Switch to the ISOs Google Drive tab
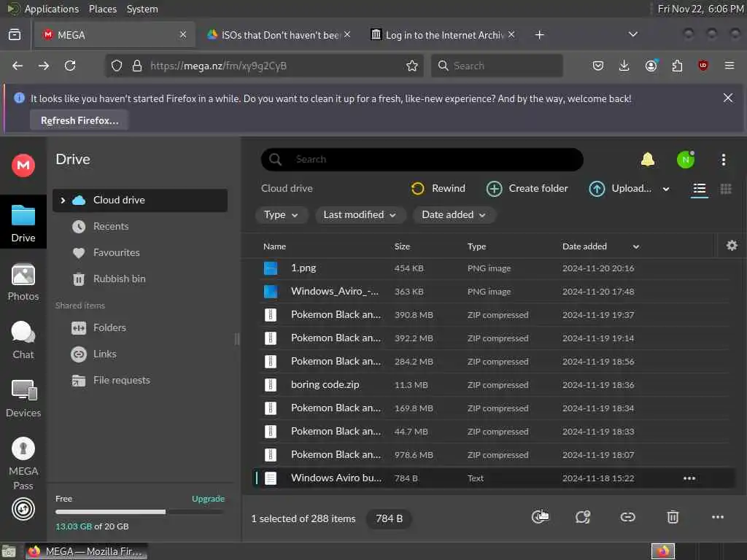Screen dimensions: 747x560 tap(279, 35)
